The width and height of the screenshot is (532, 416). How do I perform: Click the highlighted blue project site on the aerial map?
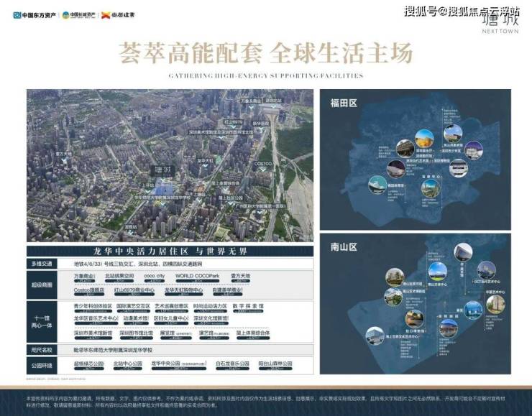pyautogui.click(x=164, y=187)
